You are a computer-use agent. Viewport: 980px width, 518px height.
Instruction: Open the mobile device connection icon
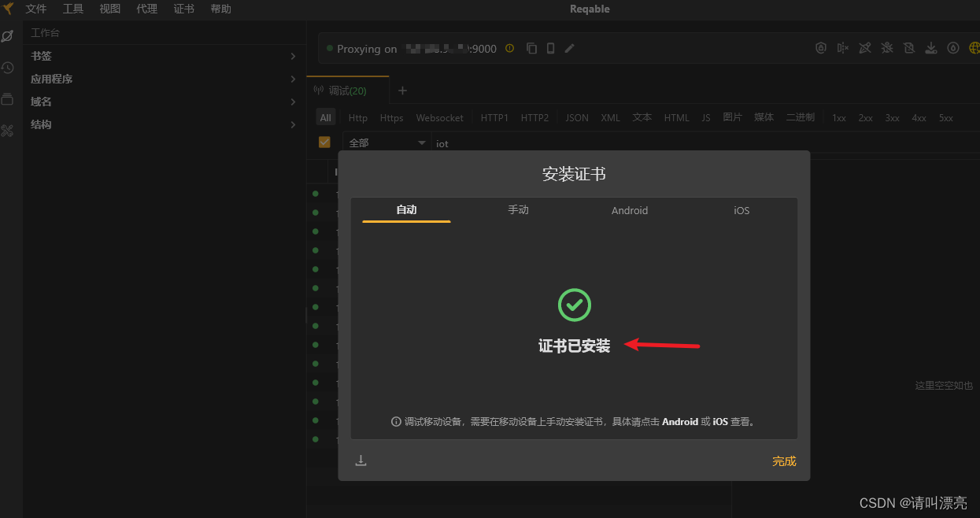pos(549,48)
